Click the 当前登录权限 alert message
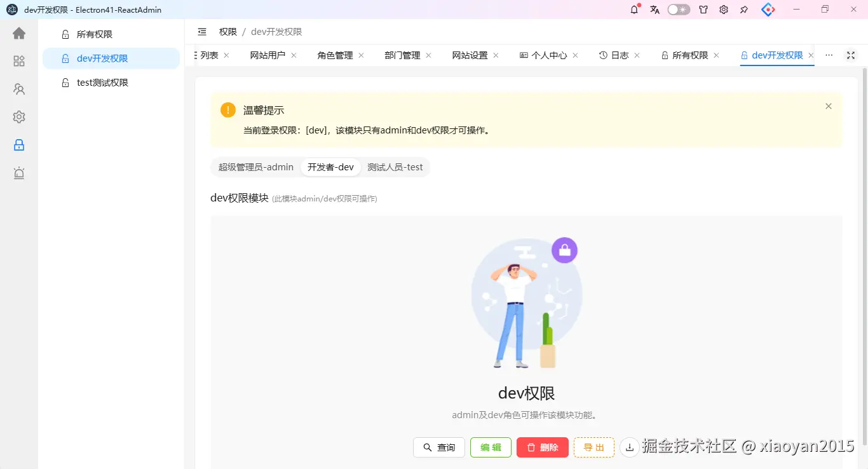Screen dimensions: 868x469 [369, 130]
